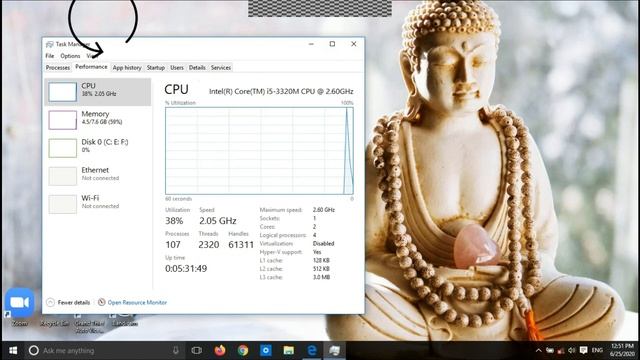
Task: Click the Task Manager title bar icon
Action: [49, 44]
